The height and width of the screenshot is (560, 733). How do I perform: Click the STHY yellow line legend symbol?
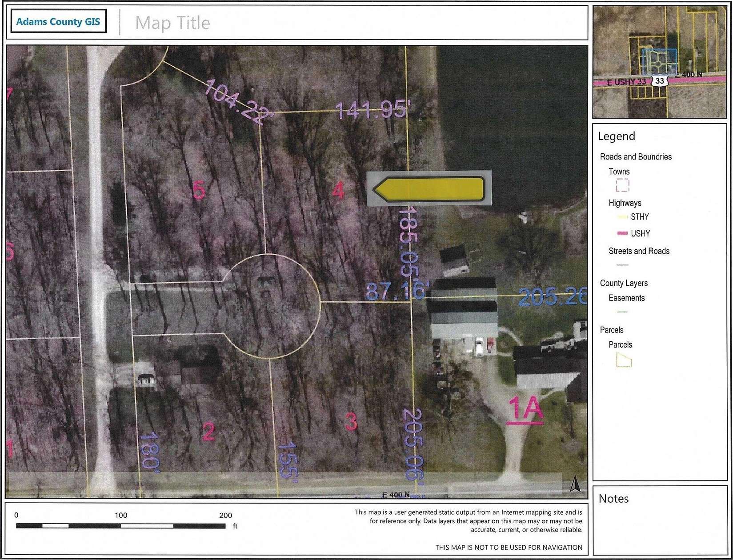[x=622, y=217]
